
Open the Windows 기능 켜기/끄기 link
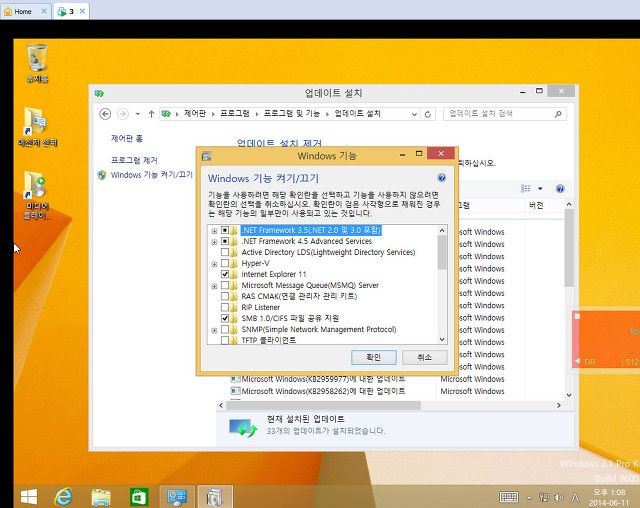coord(151,175)
